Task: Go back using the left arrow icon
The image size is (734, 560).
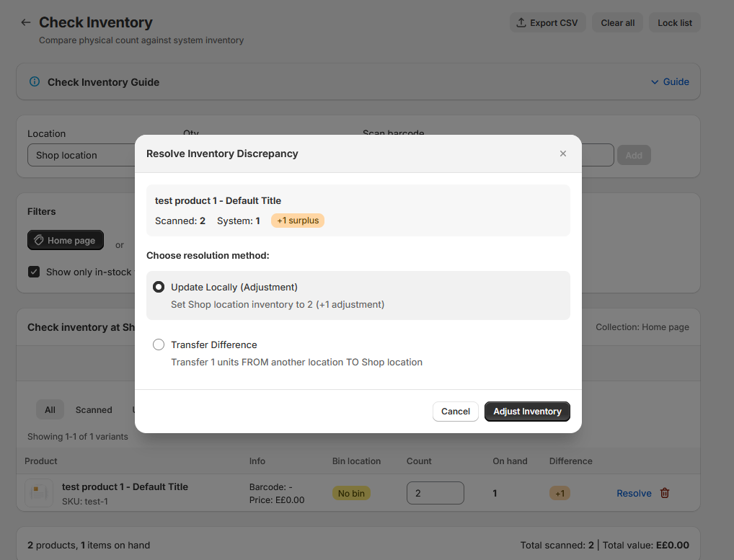Action: click(26, 22)
